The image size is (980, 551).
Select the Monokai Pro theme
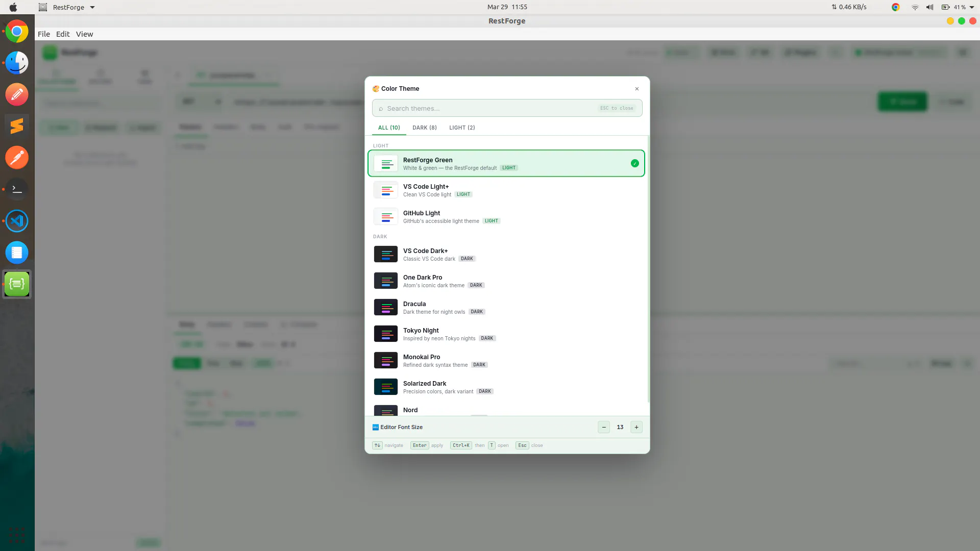click(506, 360)
